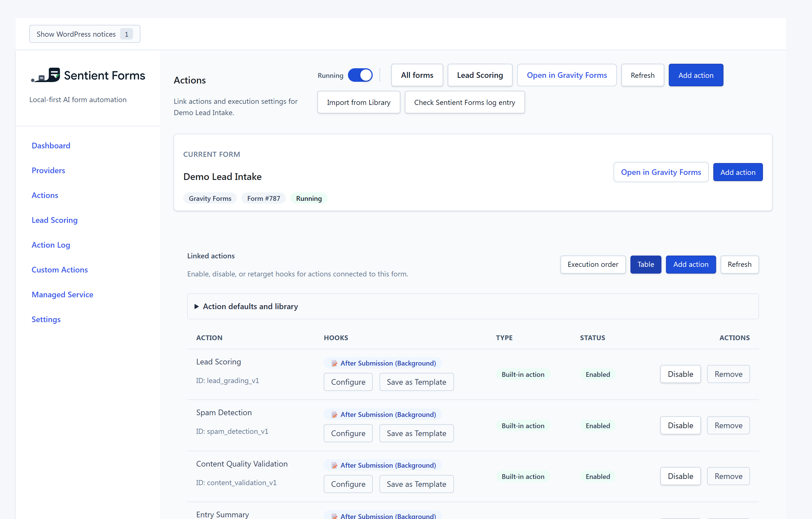The width and height of the screenshot is (812, 519).
Task: Click the Demo Lead Intake form title
Action: 222,177
